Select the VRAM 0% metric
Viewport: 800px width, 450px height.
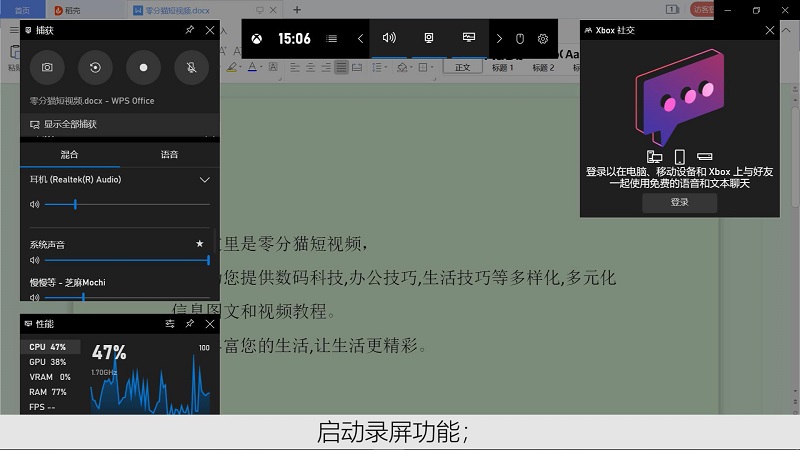click(x=50, y=377)
